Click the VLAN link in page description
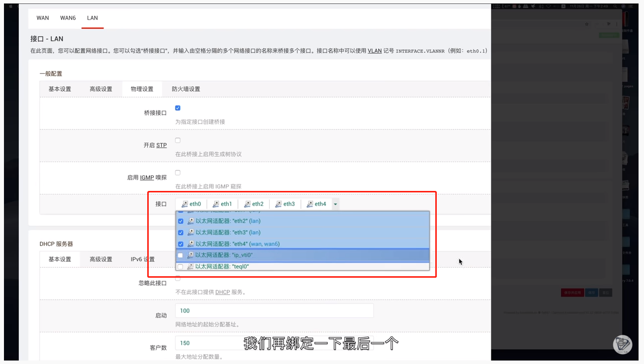The height and width of the screenshot is (364, 644). pyautogui.click(x=375, y=51)
